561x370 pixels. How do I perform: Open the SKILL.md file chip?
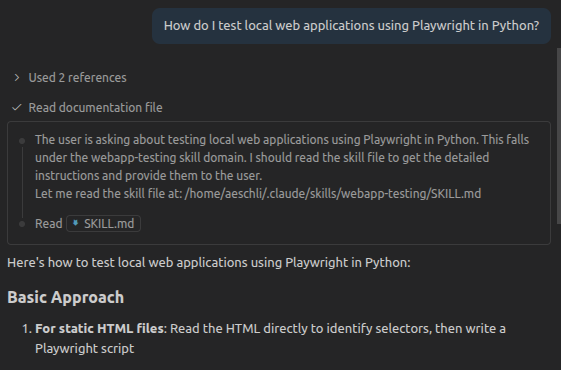point(103,224)
